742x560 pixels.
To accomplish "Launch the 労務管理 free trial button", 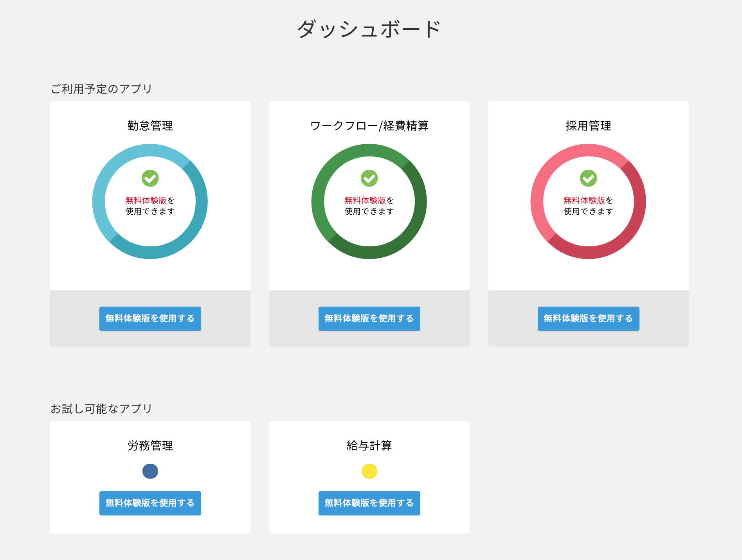I will point(150,503).
